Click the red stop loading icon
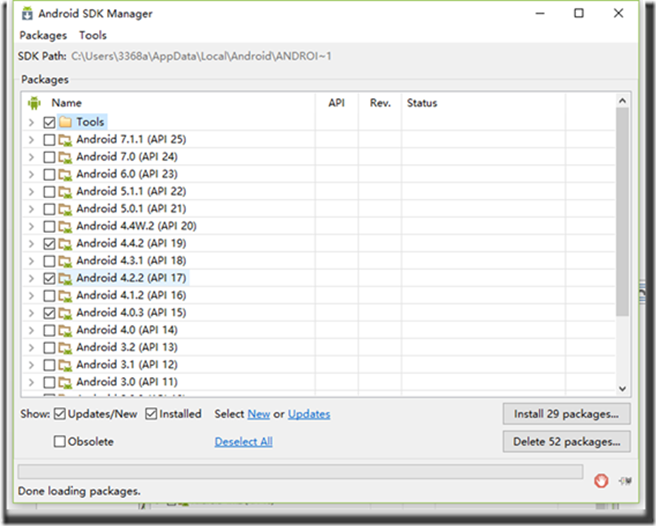 601,481
